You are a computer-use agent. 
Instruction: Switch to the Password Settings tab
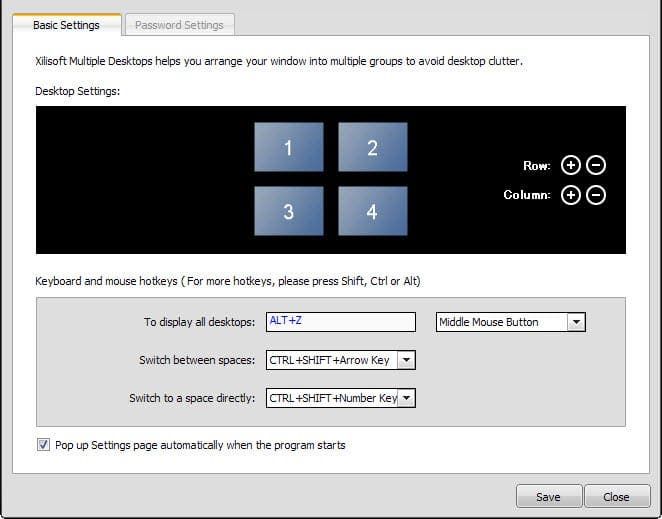pos(179,25)
